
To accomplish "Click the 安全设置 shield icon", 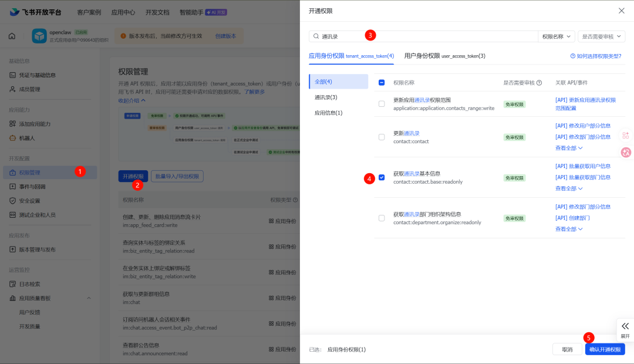I will click(x=12, y=201).
